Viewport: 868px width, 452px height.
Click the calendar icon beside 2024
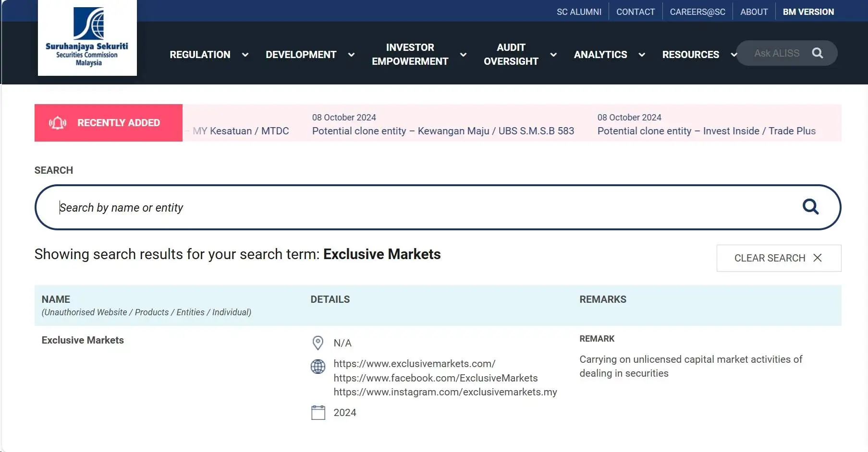[x=318, y=413]
